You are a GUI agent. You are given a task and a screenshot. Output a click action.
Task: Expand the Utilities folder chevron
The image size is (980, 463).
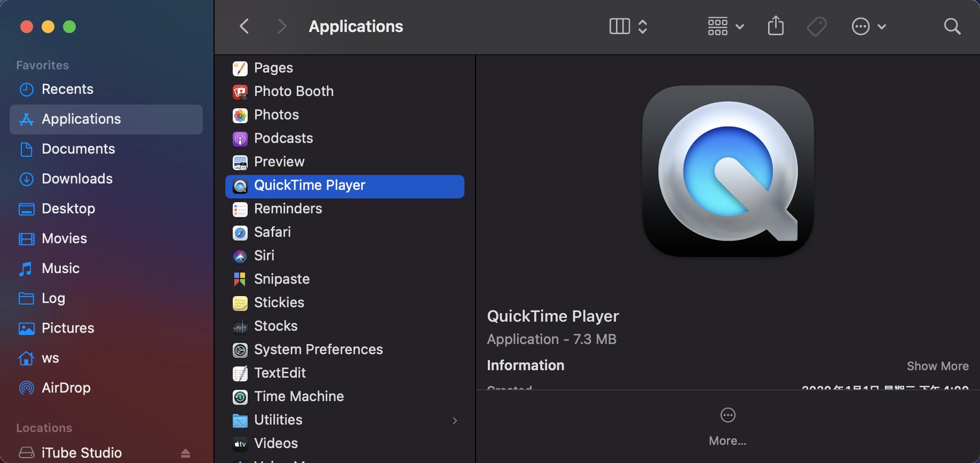point(455,420)
